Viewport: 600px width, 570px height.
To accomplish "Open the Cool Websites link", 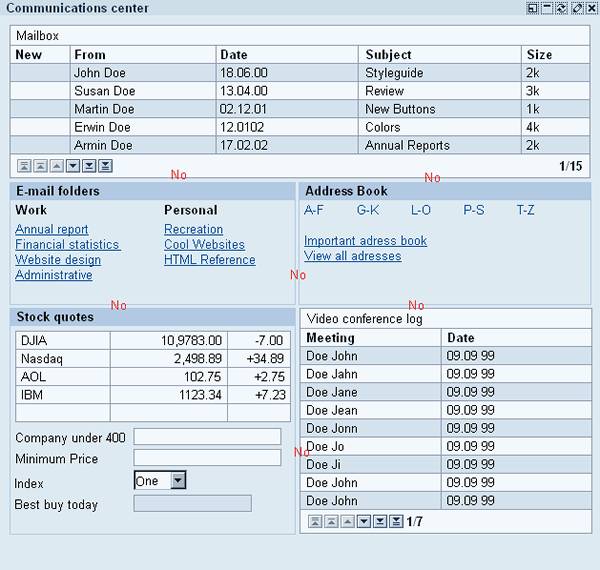I will (204, 245).
